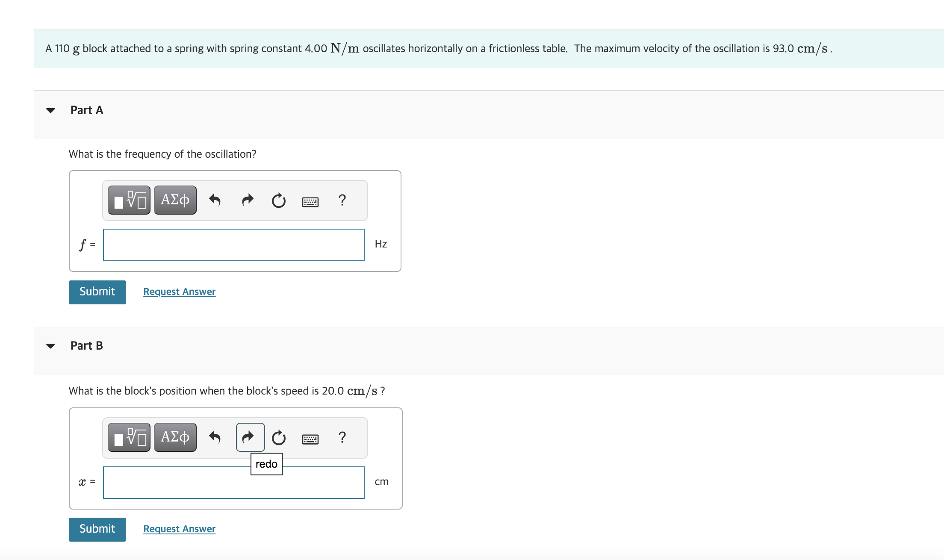Collapse the Part A section
The width and height of the screenshot is (944, 560).
[x=50, y=110]
